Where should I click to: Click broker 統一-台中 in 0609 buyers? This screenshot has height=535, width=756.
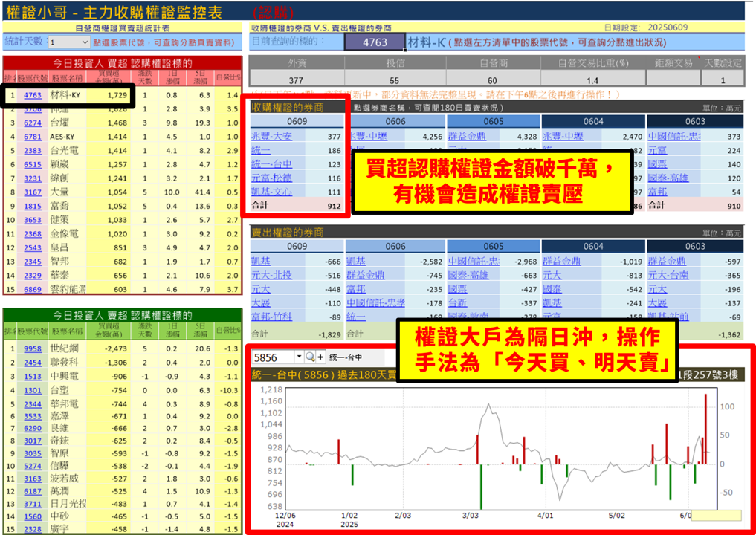[x=271, y=164]
